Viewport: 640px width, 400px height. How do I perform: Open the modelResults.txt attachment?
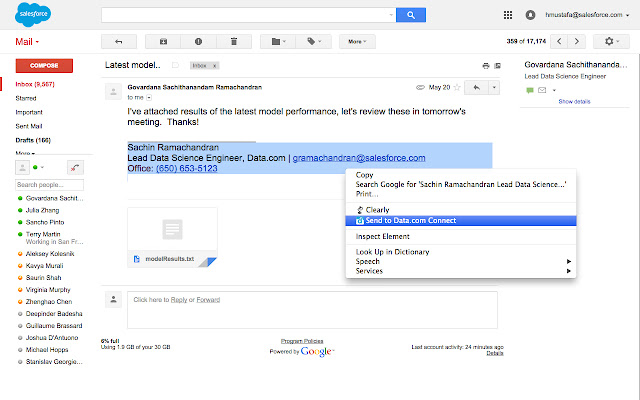tap(172, 237)
